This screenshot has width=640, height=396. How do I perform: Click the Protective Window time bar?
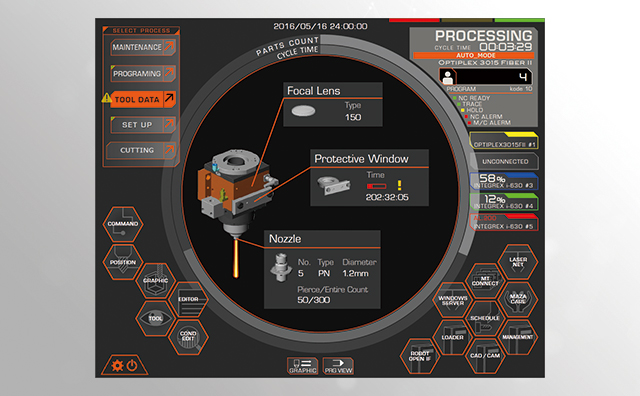(376, 186)
